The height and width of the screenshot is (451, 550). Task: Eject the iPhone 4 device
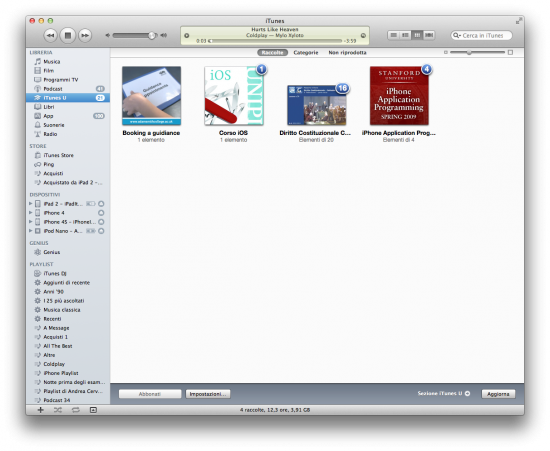101,213
